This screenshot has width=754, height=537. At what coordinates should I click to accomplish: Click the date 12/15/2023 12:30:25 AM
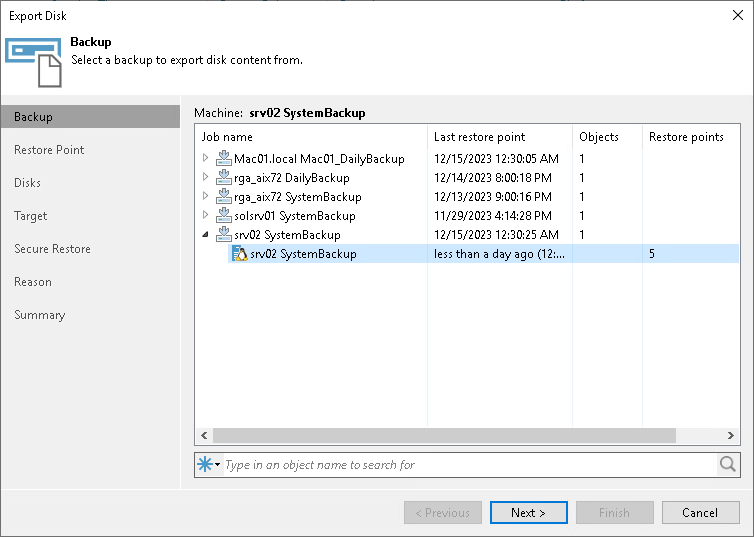(x=496, y=234)
